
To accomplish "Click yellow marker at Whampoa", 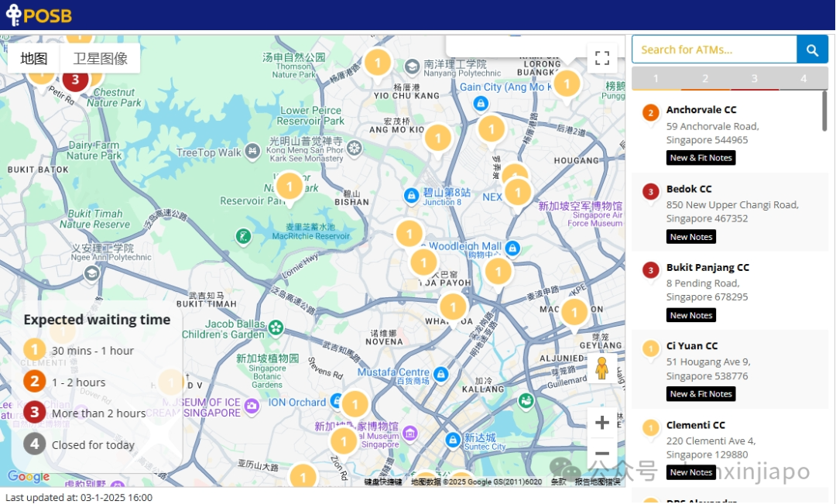I will [453, 307].
